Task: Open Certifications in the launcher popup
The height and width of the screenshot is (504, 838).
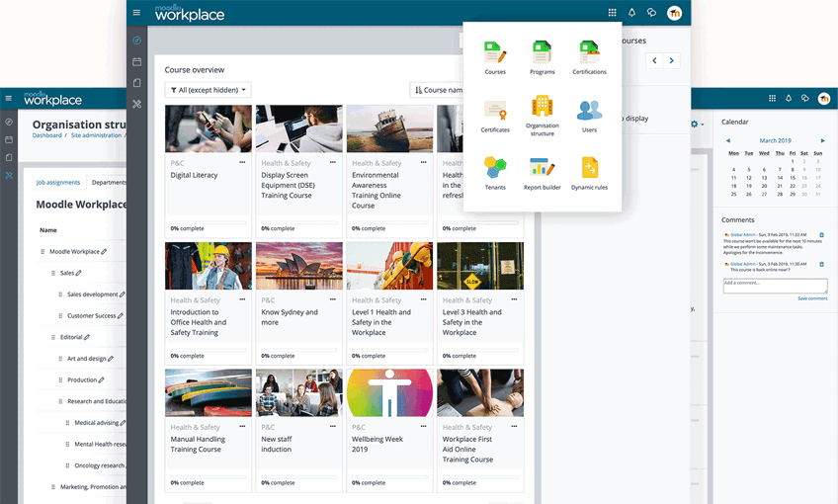Action: [x=589, y=57]
